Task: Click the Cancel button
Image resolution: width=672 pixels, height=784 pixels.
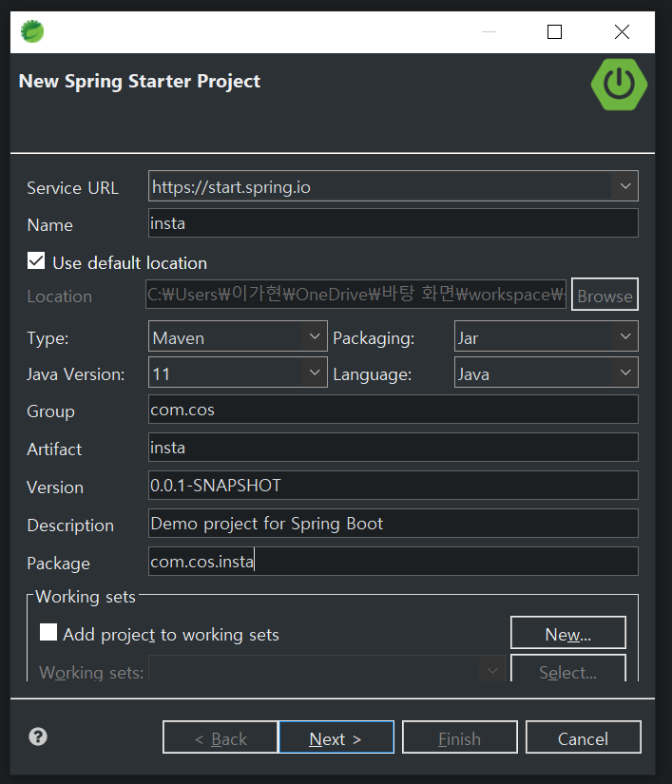Action: [583, 737]
